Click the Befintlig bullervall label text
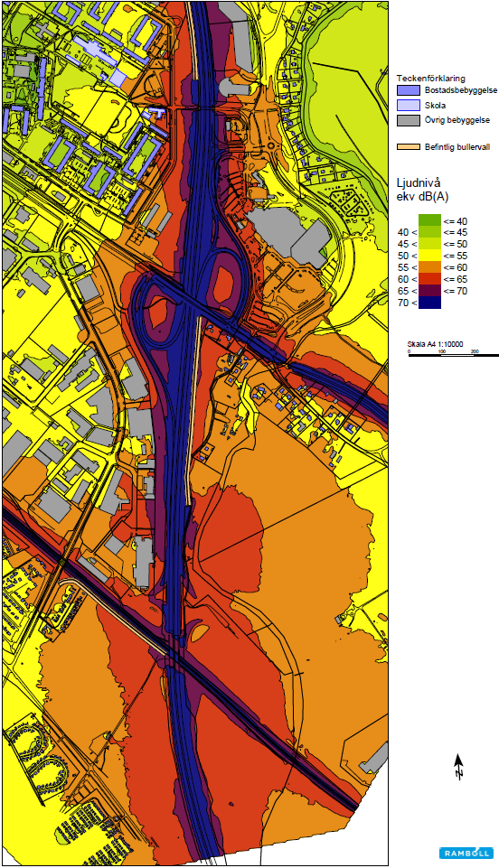The image size is (499, 868). tap(457, 147)
